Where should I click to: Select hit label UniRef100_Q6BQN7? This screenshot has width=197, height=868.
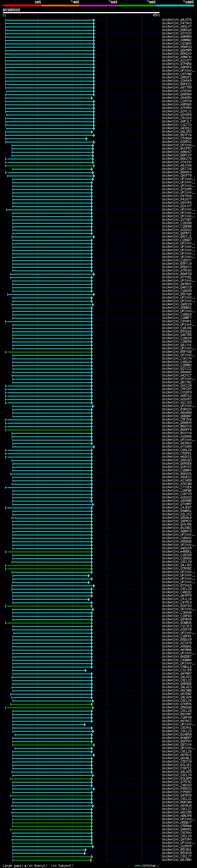click(177, 416)
